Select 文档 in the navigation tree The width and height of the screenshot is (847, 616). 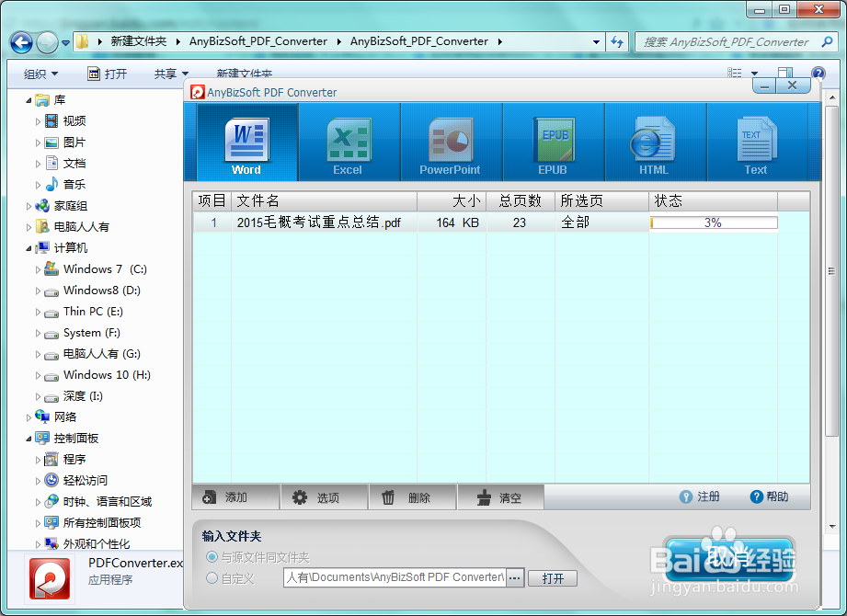click(x=74, y=164)
